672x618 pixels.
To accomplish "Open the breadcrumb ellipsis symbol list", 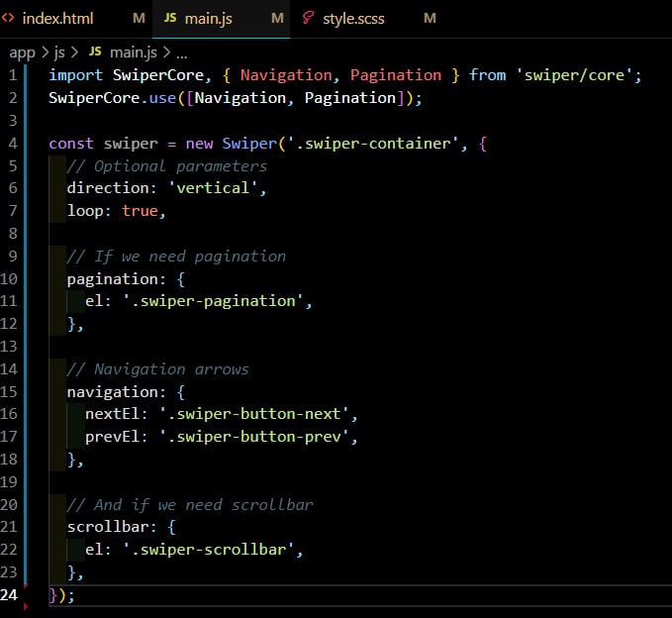I will [182, 54].
